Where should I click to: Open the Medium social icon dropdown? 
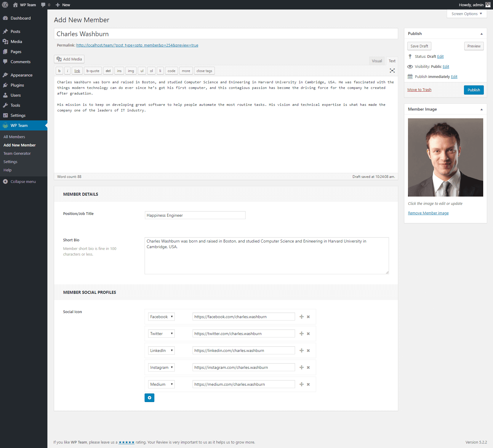coord(161,384)
